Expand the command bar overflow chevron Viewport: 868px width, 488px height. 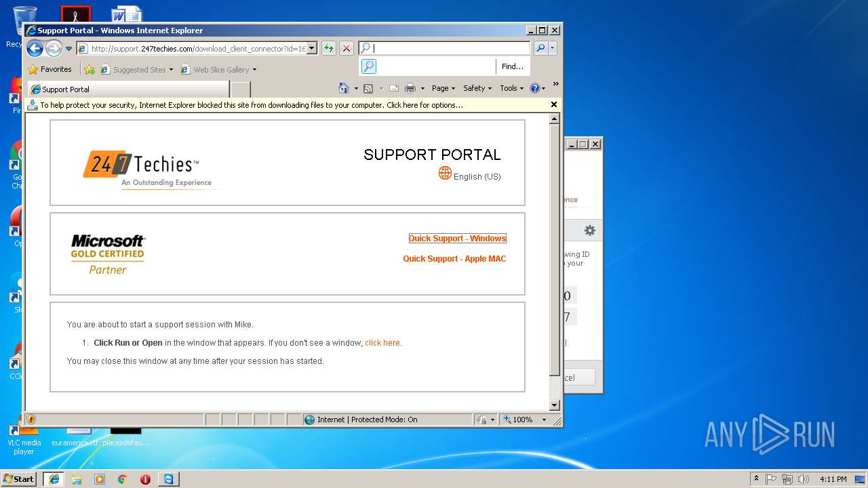[556, 85]
